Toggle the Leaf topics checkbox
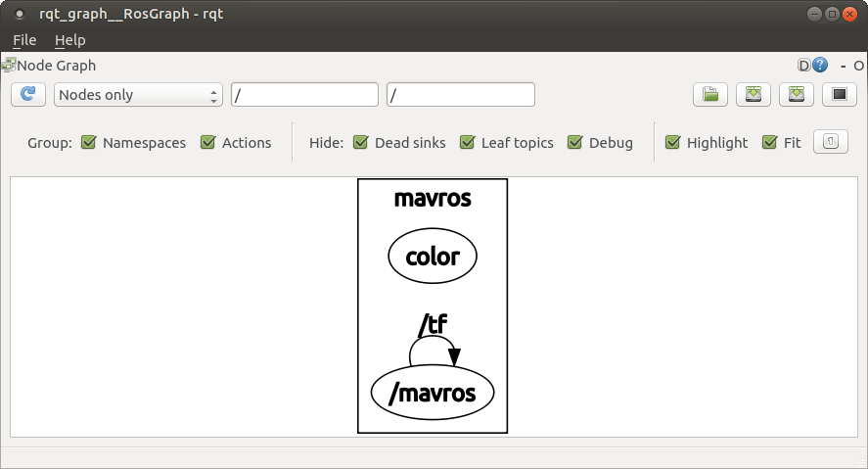 click(467, 143)
